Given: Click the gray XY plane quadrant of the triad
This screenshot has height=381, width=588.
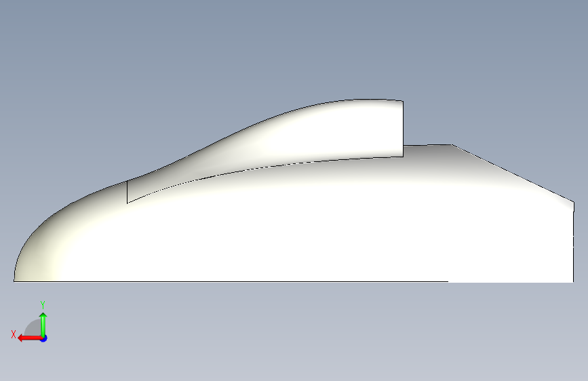Looking at the screenshot, I should pyautogui.click(x=33, y=327).
